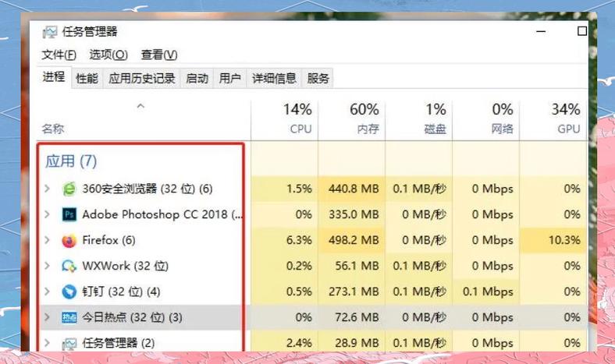
Task: Click the Task Manager title bar icon
Action: click(x=50, y=32)
